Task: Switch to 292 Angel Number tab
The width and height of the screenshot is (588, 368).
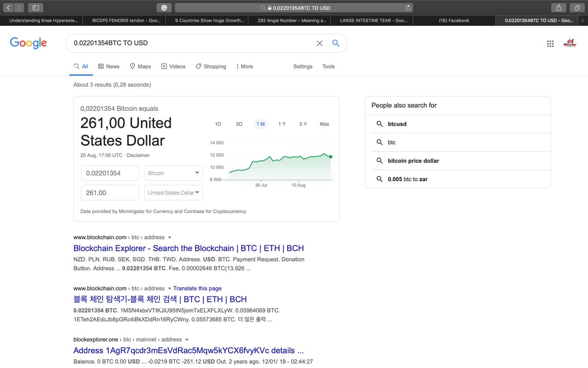Action: (x=290, y=21)
